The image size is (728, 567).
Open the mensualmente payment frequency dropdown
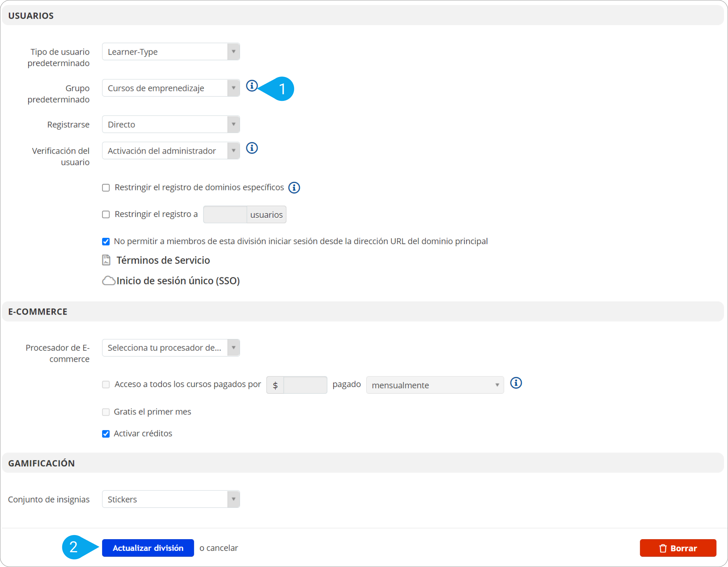[x=435, y=385]
